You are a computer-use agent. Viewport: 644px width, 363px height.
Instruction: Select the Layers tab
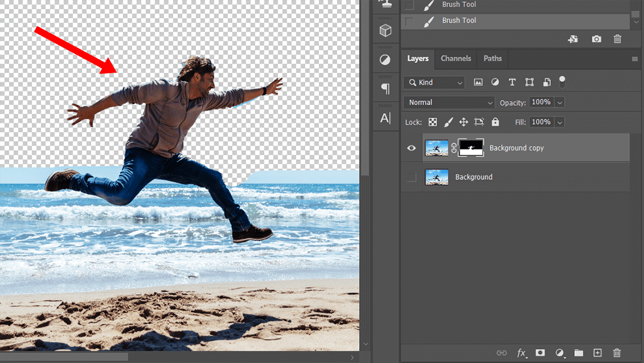coord(418,59)
